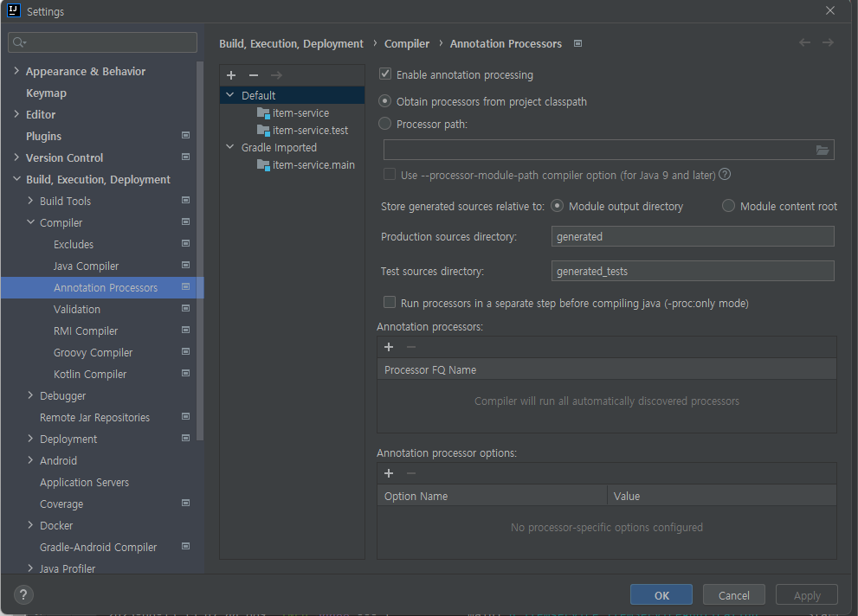Open the Plugins settings page

click(44, 136)
